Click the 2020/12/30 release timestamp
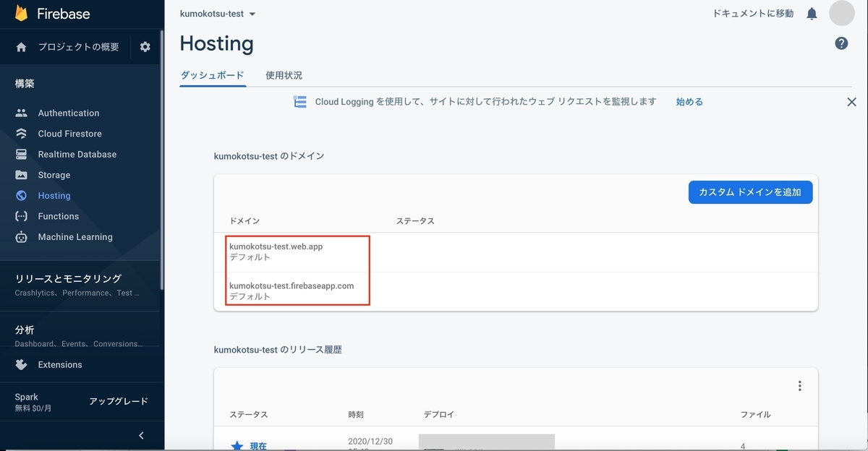Screen dimensions: 868x451 coord(370,443)
